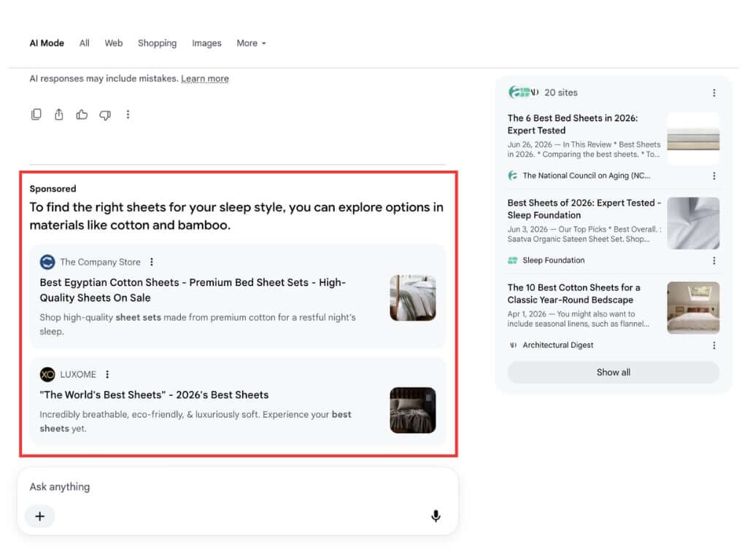
Task: Switch to the Images tab
Action: pyautogui.click(x=206, y=43)
